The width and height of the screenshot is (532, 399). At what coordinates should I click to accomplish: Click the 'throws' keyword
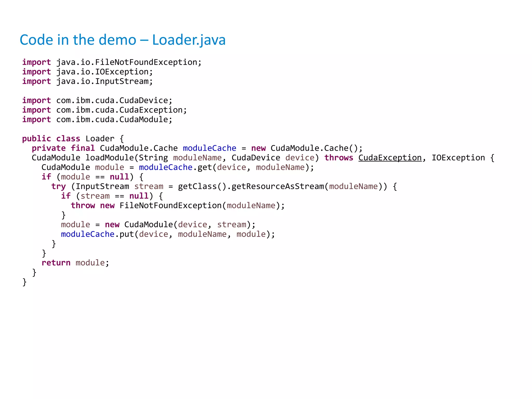click(x=339, y=158)
